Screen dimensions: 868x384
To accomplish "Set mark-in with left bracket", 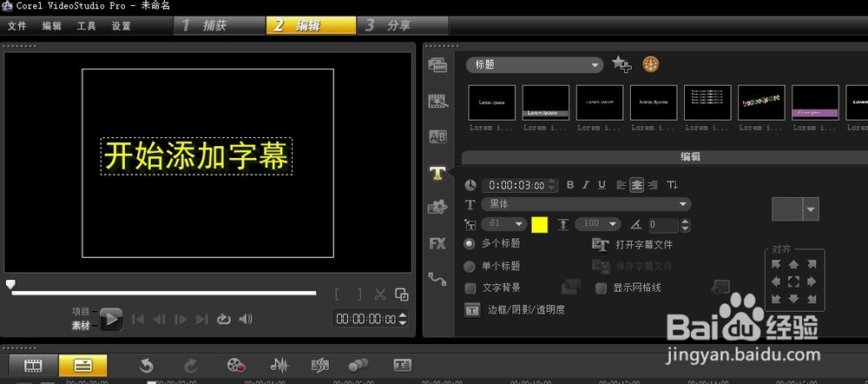I will click(x=338, y=295).
